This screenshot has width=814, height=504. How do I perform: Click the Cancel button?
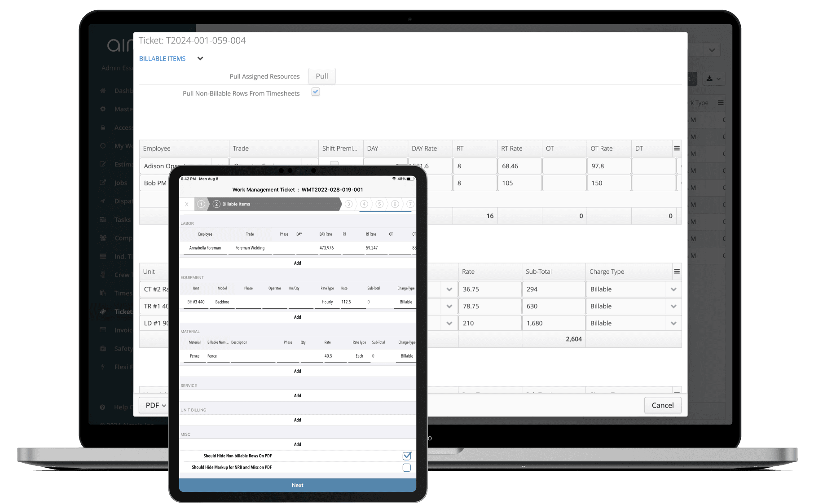[662, 405]
